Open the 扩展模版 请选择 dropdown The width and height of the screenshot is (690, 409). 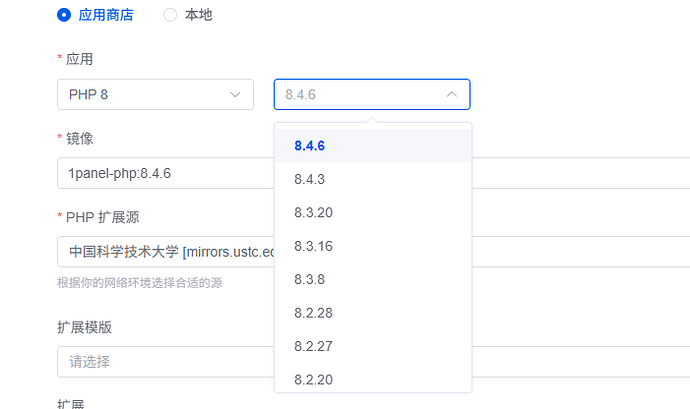click(x=165, y=362)
